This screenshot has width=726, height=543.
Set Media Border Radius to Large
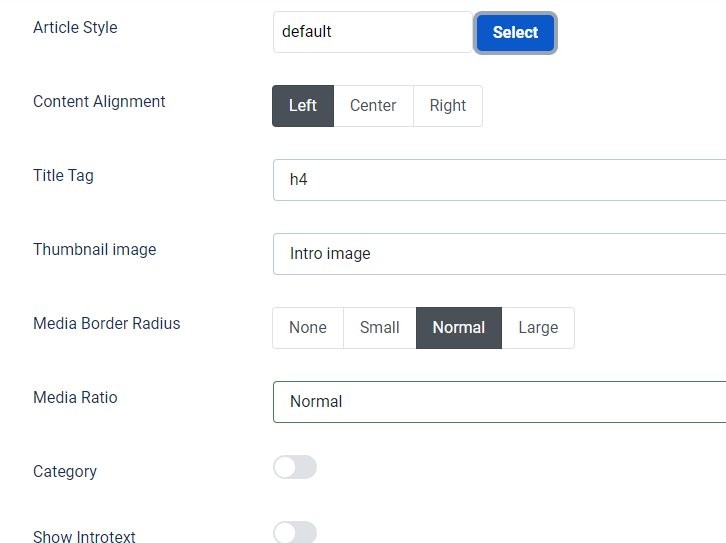coord(538,328)
